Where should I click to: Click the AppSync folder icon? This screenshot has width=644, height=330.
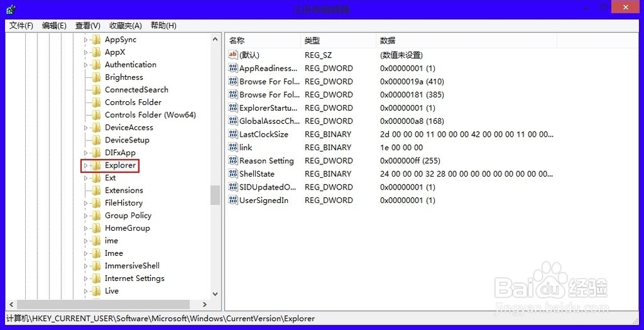96,40
